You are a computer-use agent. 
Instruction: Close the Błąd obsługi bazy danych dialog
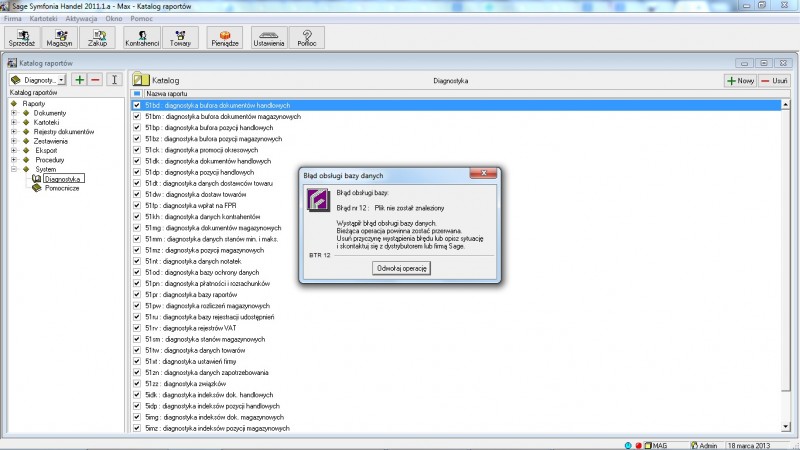(483, 173)
